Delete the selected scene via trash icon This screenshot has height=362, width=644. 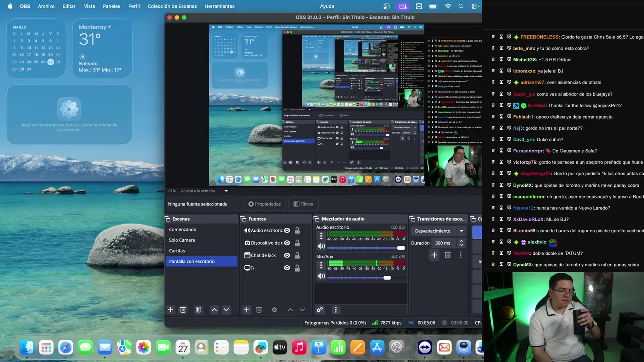[183, 310]
